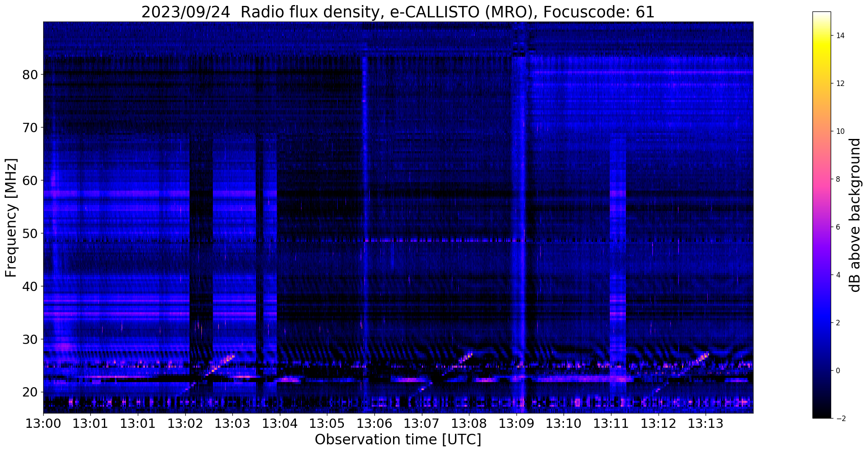Image resolution: width=868 pixels, height=452 pixels.
Task: Click the colorbar tick label '12'
Action: [840, 83]
